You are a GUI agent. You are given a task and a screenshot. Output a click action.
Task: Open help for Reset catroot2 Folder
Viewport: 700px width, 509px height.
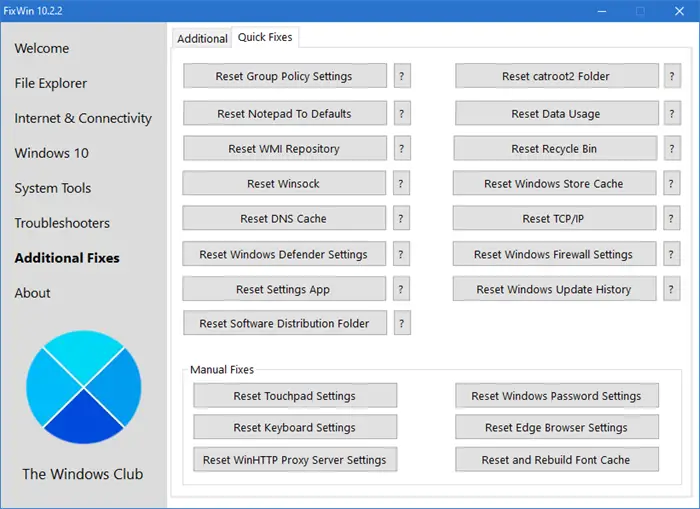[672, 76]
